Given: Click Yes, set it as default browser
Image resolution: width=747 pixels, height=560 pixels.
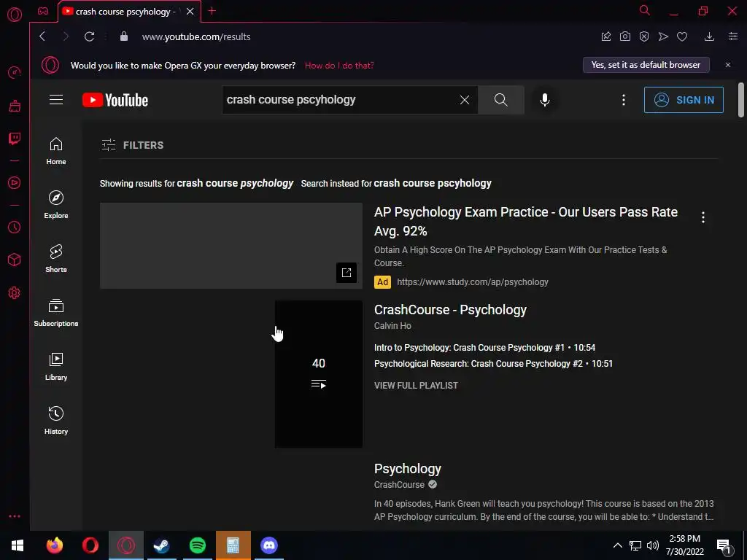Looking at the screenshot, I should tap(646, 65).
